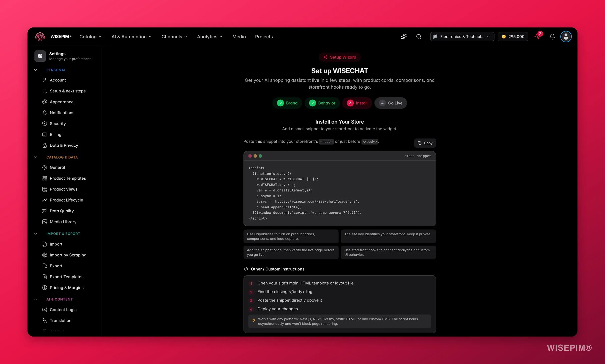Open the Analytics dropdown menu
605x364 pixels.
click(210, 37)
